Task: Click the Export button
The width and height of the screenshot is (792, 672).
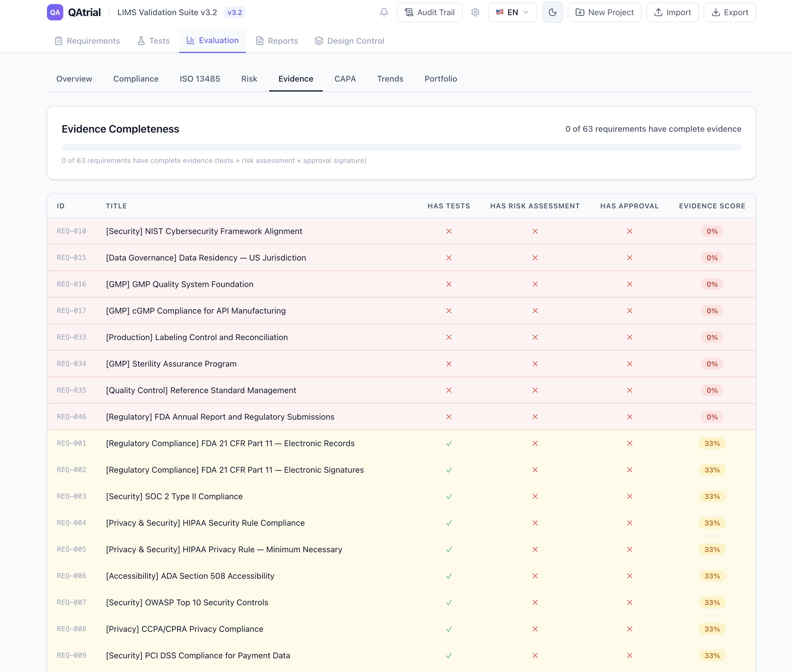Action: point(730,12)
